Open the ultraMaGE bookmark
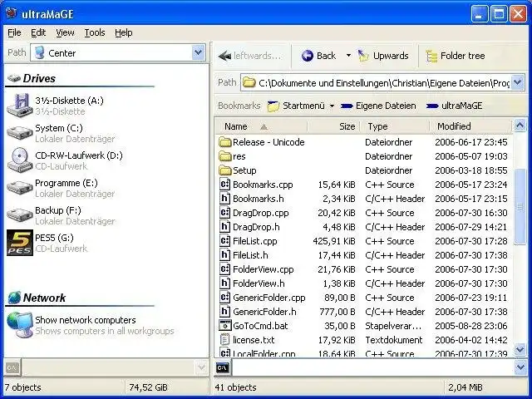The image size is (532, 399). click(455, 106)
